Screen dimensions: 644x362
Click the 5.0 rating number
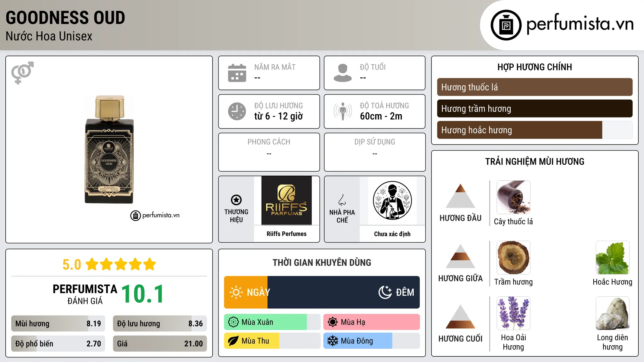coord(72,265)
